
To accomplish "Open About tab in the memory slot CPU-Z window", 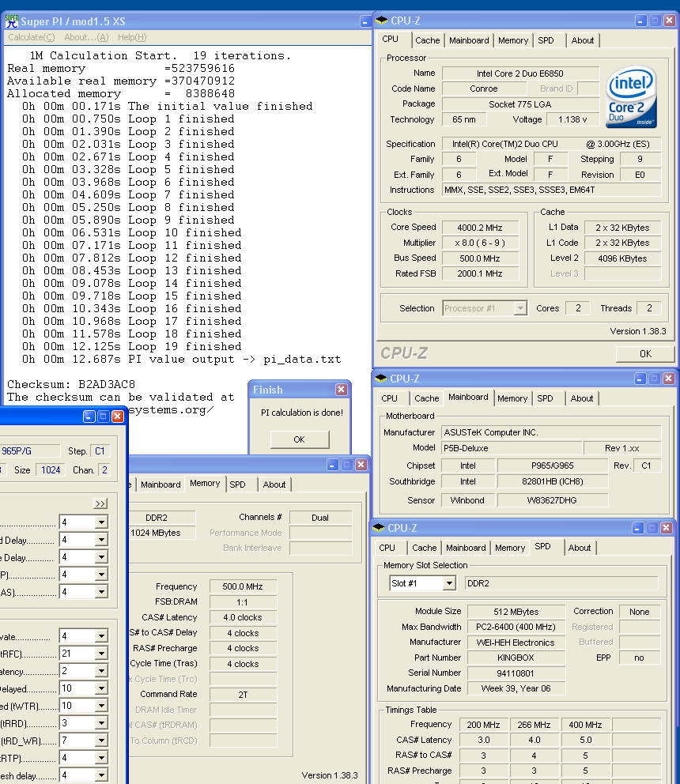I will pyautogui.click(x=580, y=548).
